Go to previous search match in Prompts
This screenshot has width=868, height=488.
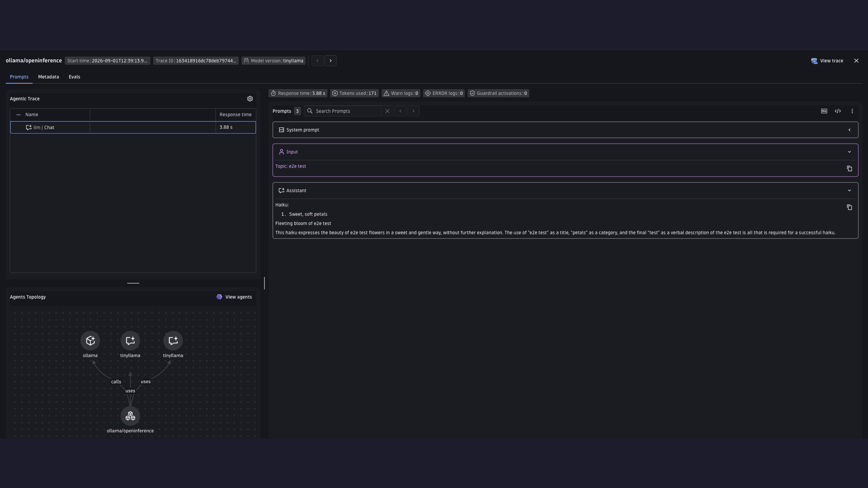coord(400,111)
